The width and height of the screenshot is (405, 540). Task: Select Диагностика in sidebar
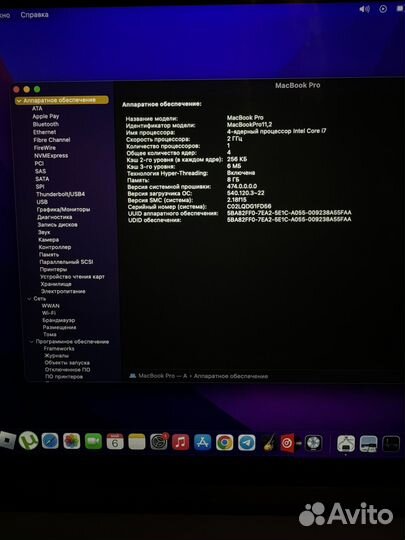pyautogui.click(x=55, y=217)
